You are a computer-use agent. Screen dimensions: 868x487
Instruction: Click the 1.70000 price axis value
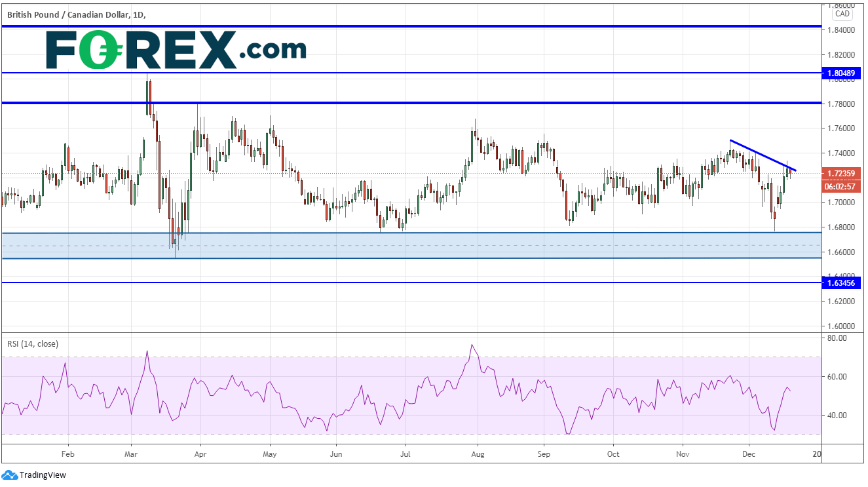point(841,203)
